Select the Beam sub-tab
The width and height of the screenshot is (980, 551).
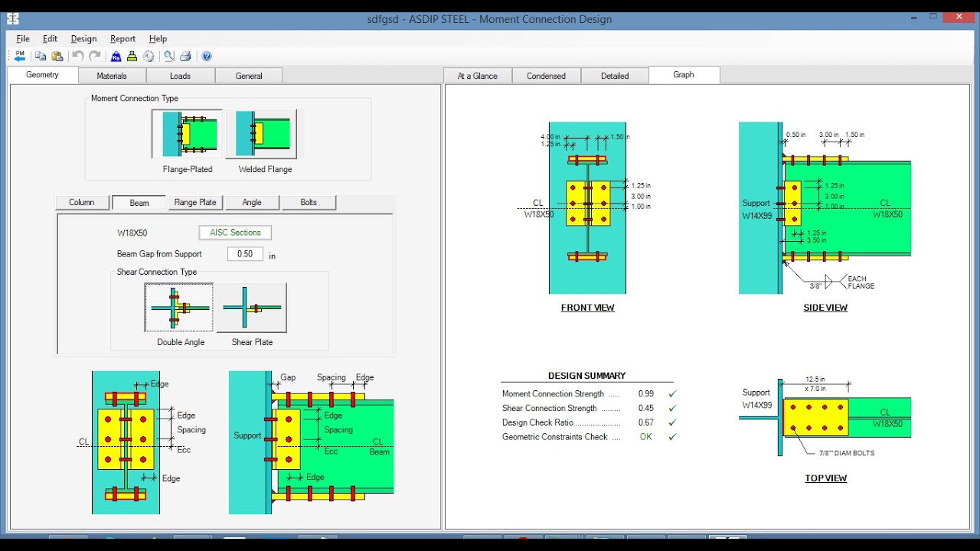point(139,203)
